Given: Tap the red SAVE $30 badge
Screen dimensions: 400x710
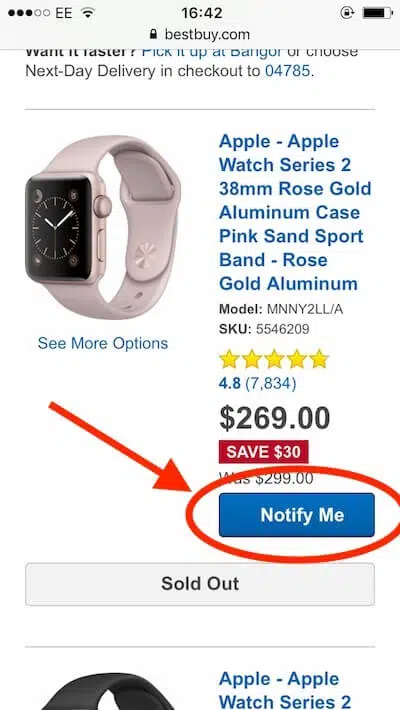Looking at the screenshot, I should (x=263, y=452).
